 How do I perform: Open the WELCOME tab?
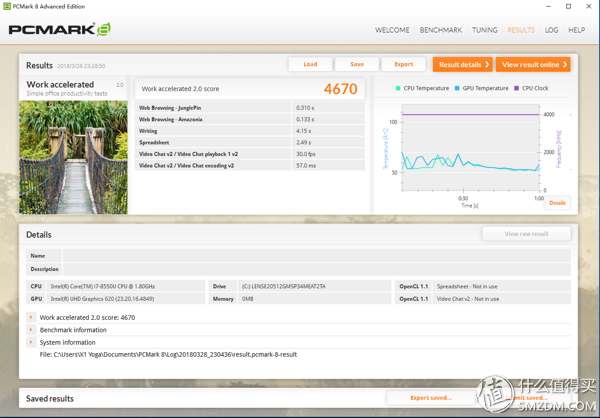[x=392, y=30]
